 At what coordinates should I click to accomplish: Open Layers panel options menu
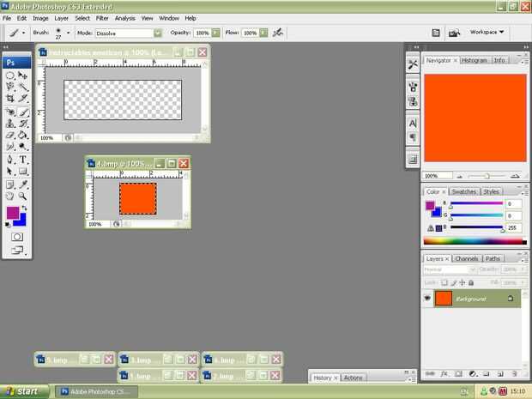tap(524, 259)
